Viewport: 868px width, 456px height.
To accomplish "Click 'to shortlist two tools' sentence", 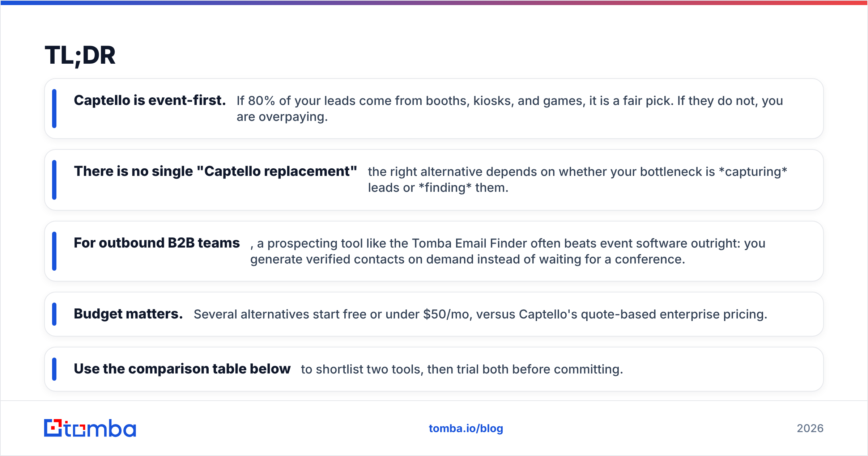I will tap(462, 369).
